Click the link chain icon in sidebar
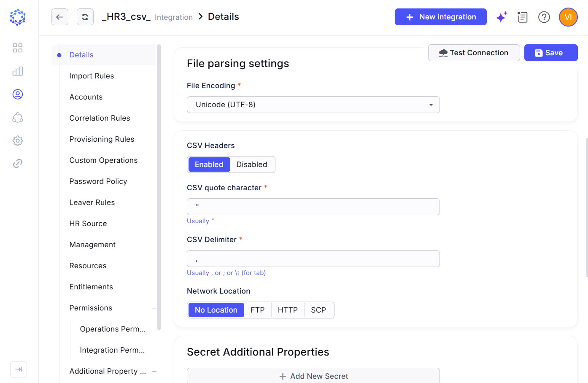The height and width of the screenshot is (383, 588). click(x=18, y=163)
